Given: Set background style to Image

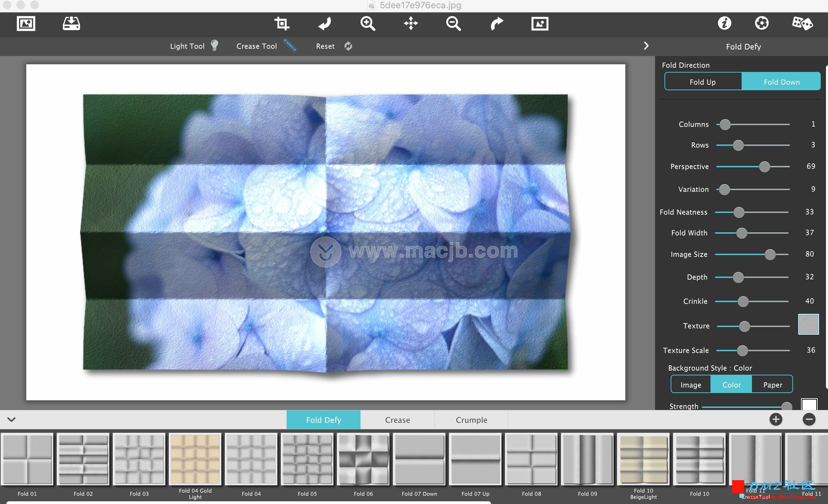Looking at the screenshot, I should tap(691, 385).
